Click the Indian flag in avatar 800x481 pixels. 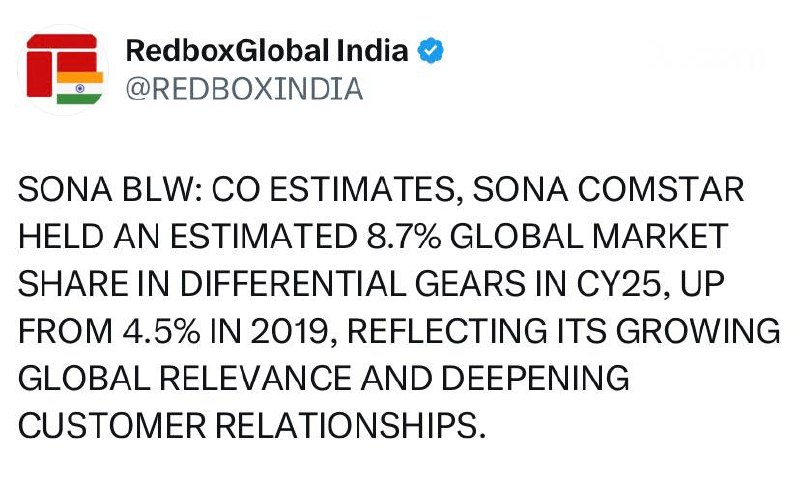point(79,86)
